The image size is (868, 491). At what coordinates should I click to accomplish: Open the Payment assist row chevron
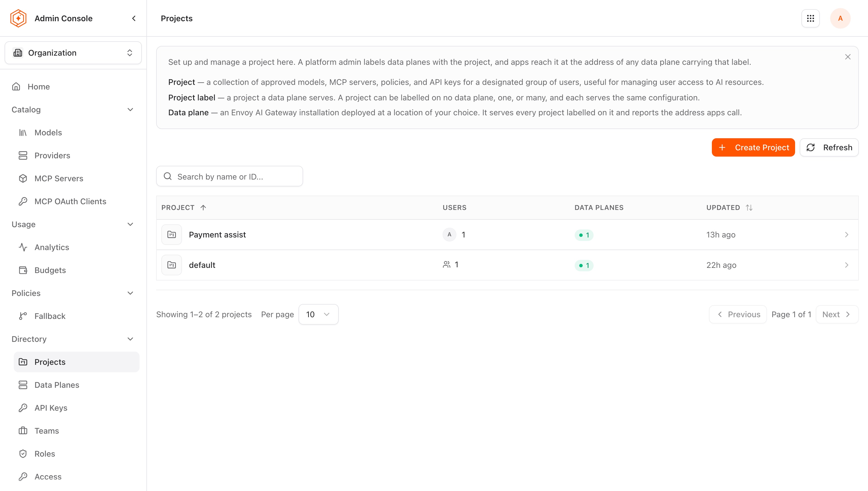[x=846, y=235]
